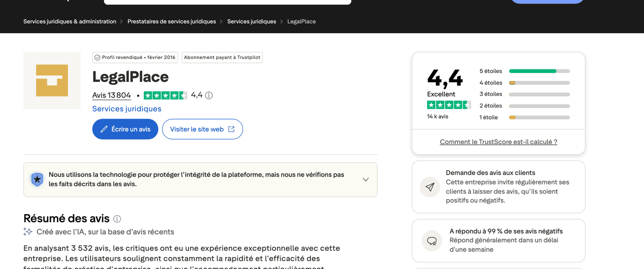This screenshot has width=644, height=269.
Task: Click external link icon on Visiter le site web
Action: pyautogui.click(x=231, y=129)
